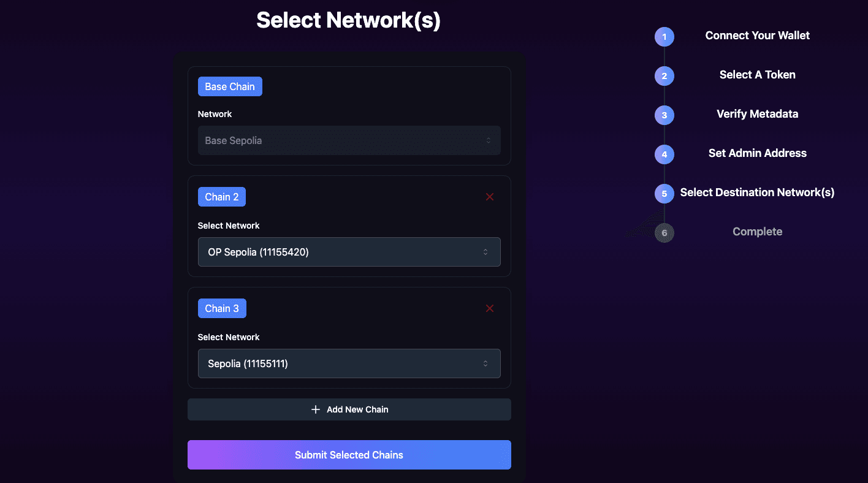Click step 6 Complete circle icon
The height and width of the screenshot is (483, 868).
click(664, 233)
